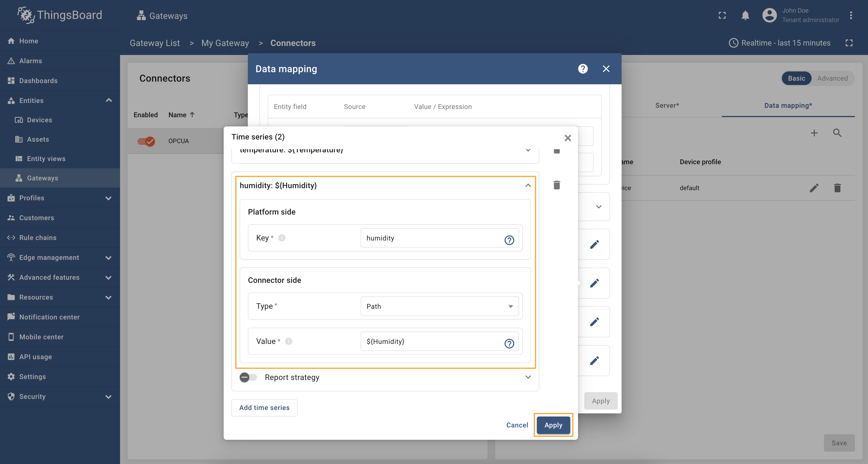Edit the default device profile row
Screen dimensions: 868x464
tap(814, 188)
